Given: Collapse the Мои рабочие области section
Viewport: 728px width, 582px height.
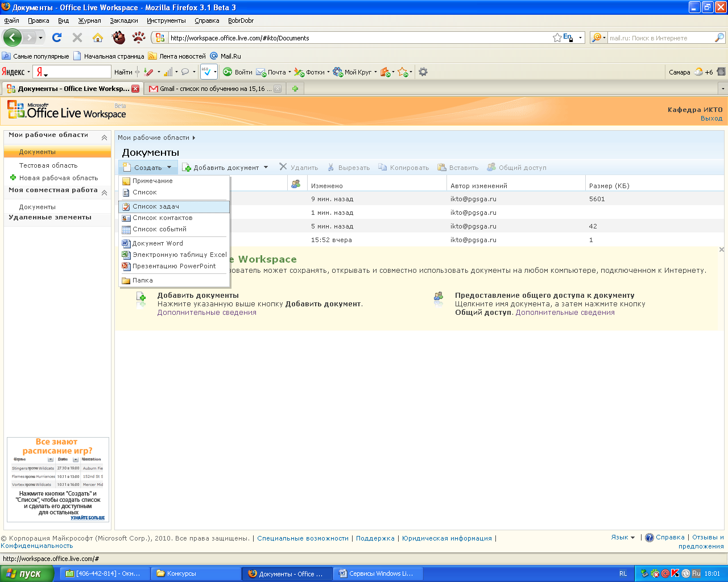Looking at the screenshot, I should pyautogui.click(x=104, y=138).
